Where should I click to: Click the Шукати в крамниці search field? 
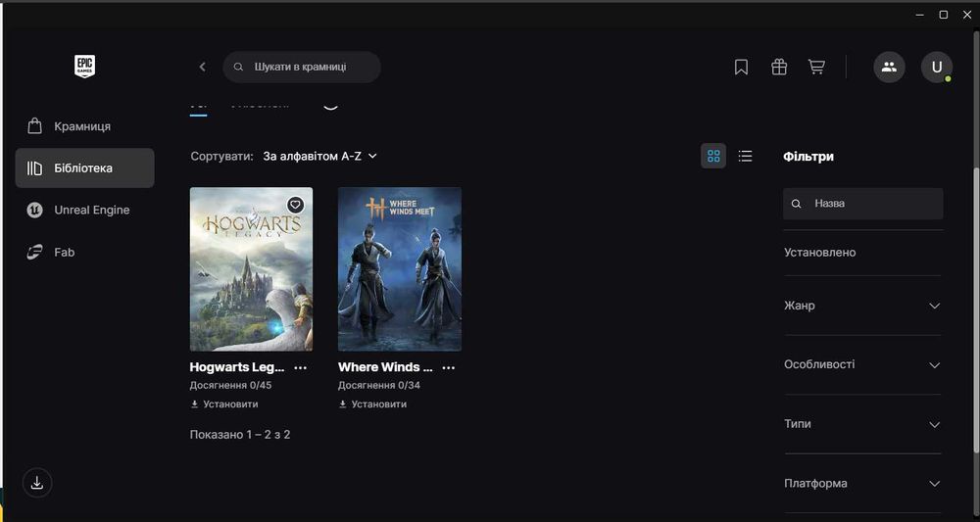(301, 67)
